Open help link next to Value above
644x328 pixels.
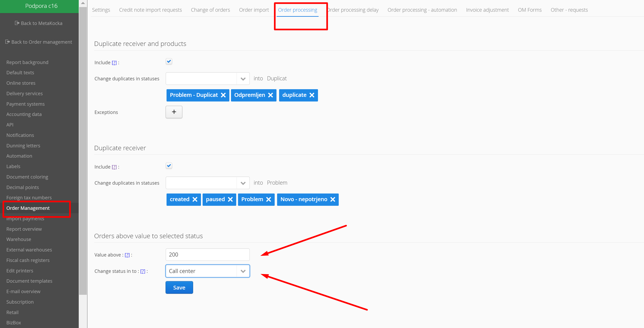[127, 255]
